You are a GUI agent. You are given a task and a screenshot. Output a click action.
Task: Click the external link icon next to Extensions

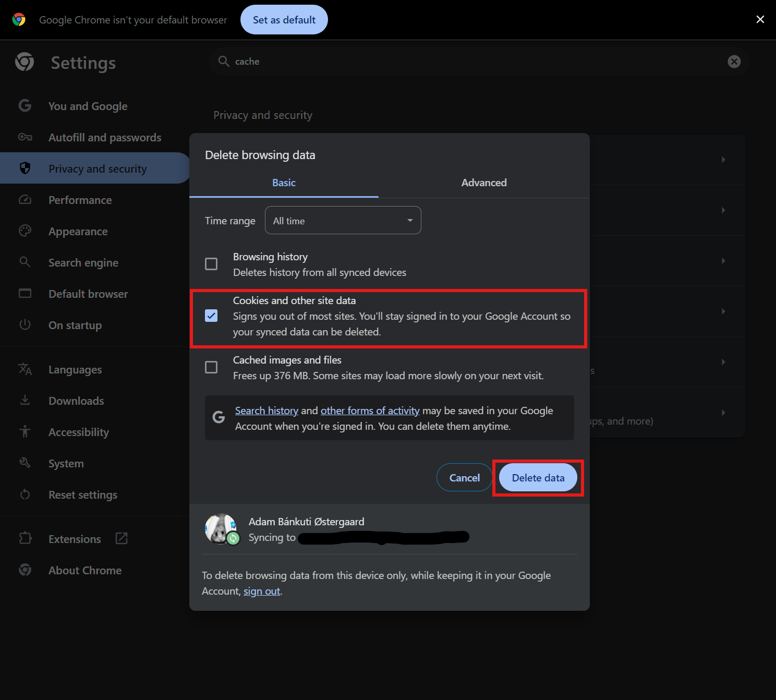point(122,538)
